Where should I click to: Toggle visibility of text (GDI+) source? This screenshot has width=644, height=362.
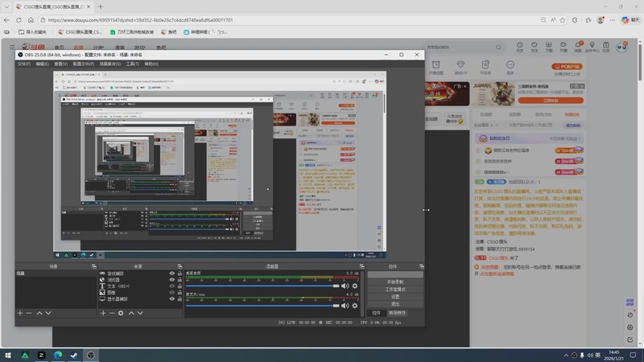coord(172,286)
